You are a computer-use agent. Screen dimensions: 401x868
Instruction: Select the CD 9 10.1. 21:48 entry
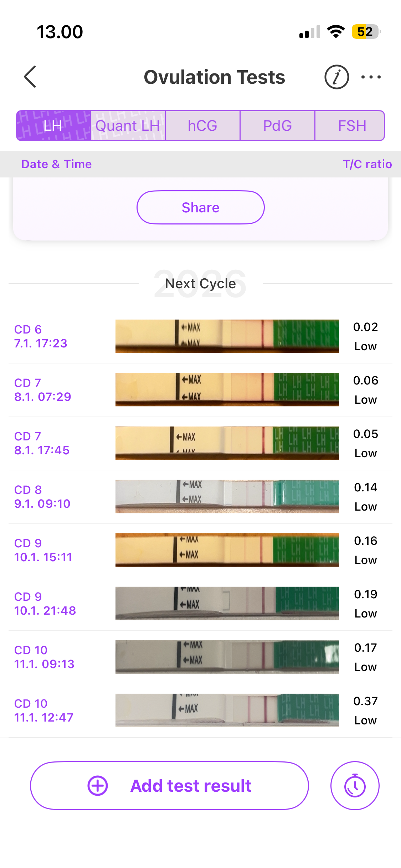(x=45, y=604)
